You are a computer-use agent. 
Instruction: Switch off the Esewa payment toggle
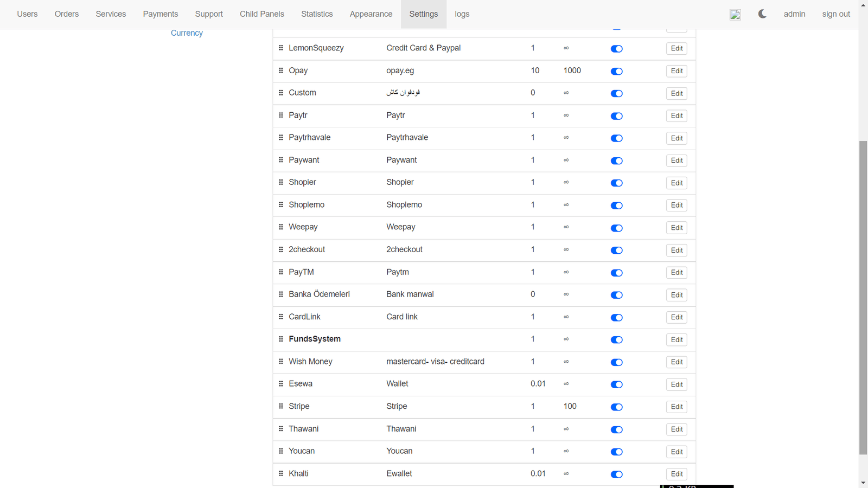(x=616, y=384)
